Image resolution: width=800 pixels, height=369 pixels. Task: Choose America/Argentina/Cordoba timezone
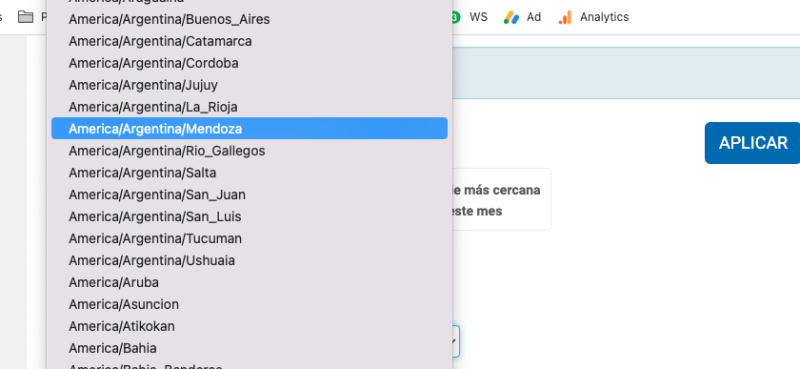click(x=249, y=63)
